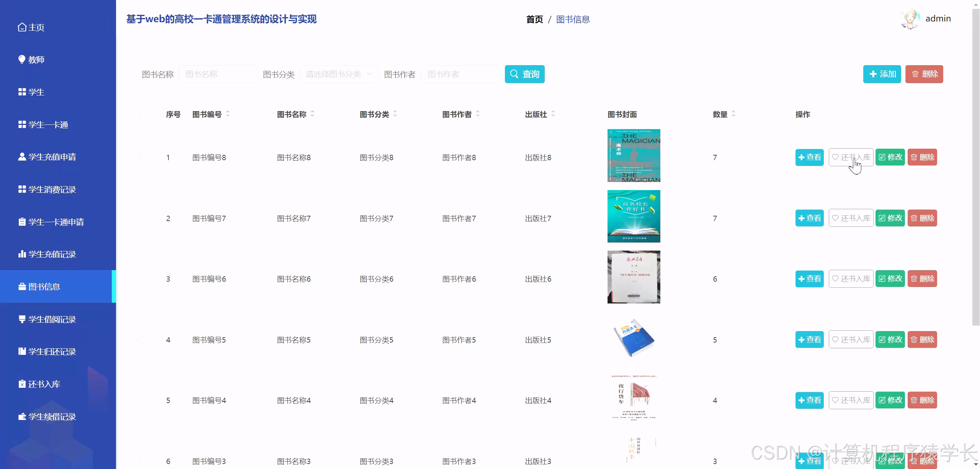The height and width of the screenshot is (469, 980).
Task: Click the 学生充值记录 bar chart icon
Action: click(22, 254)
